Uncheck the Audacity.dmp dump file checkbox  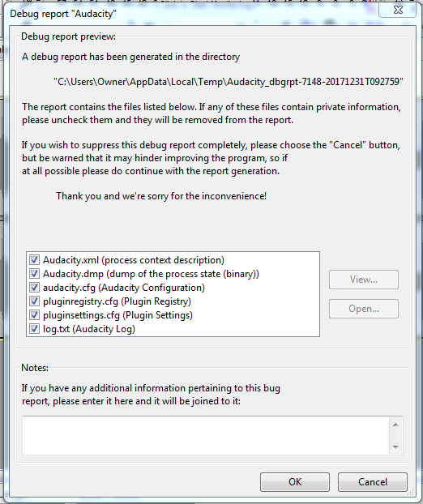(x=34, y=274)
